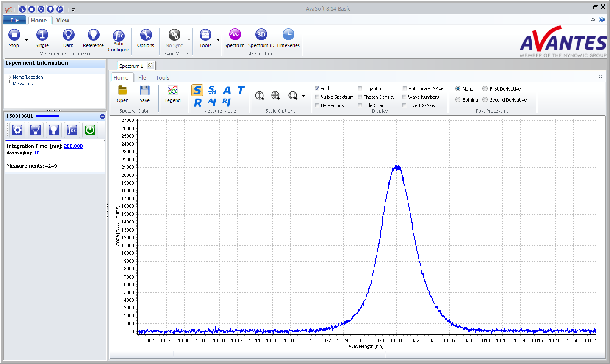Enable the Logarithmic display checkbox
610x364 pixels.
point(360,88)
